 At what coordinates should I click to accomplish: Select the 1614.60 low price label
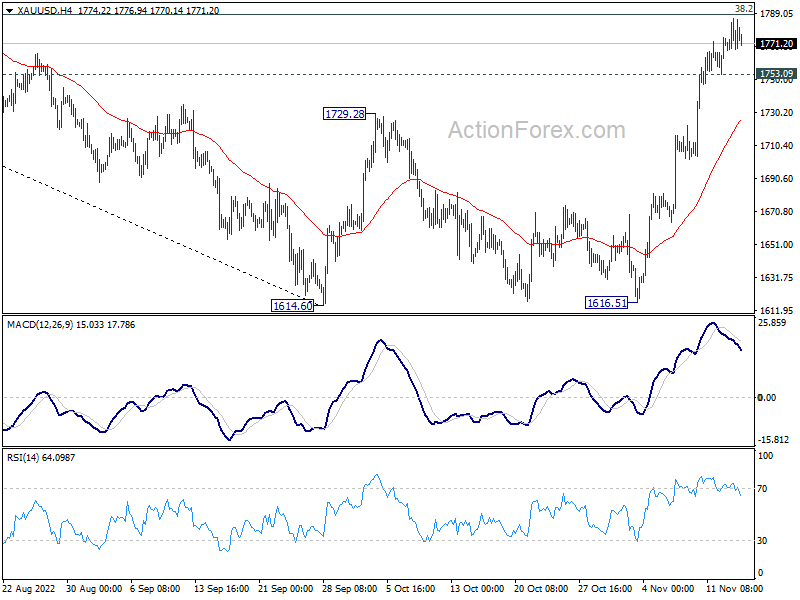292,306
